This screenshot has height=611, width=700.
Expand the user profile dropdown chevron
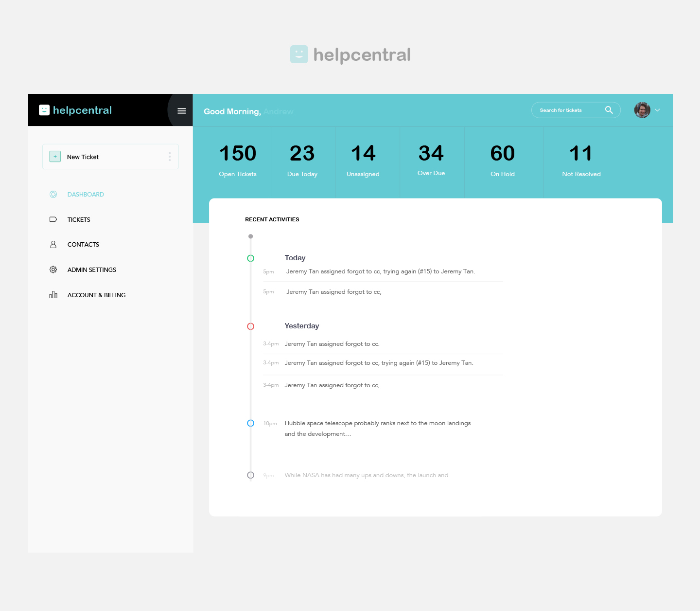tap(658, 110)
